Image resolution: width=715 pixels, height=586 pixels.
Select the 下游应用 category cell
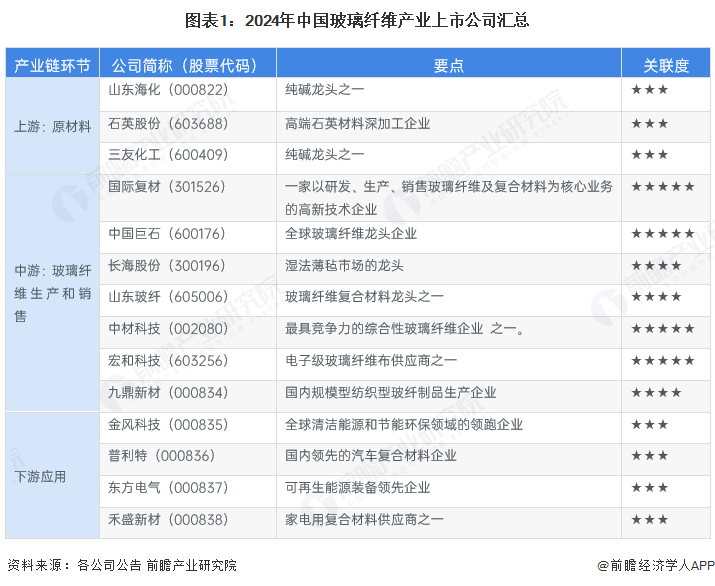41,476
